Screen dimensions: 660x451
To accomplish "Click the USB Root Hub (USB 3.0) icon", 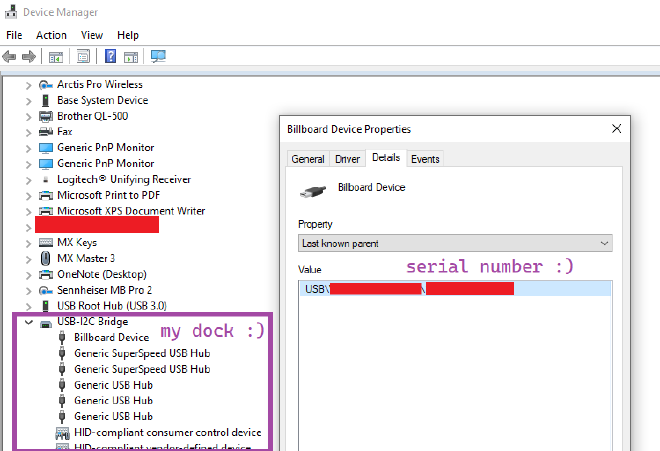I will pos(45,306).
